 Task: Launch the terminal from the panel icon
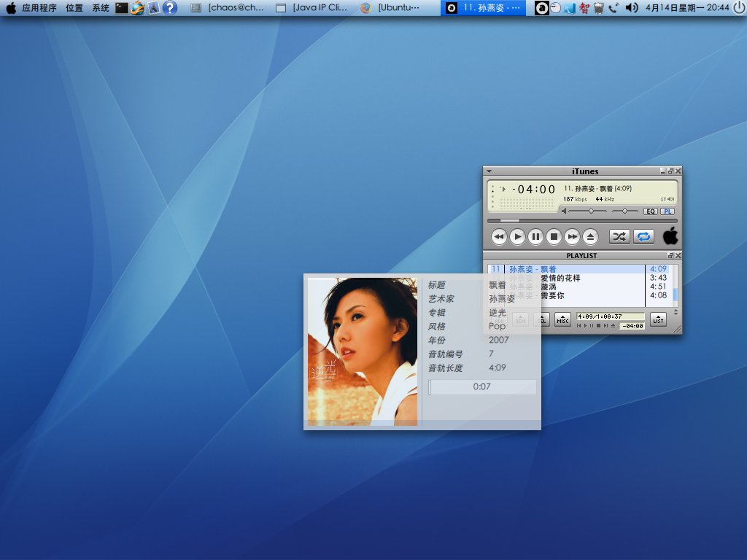pyautogui.click(x=122, y=7)
